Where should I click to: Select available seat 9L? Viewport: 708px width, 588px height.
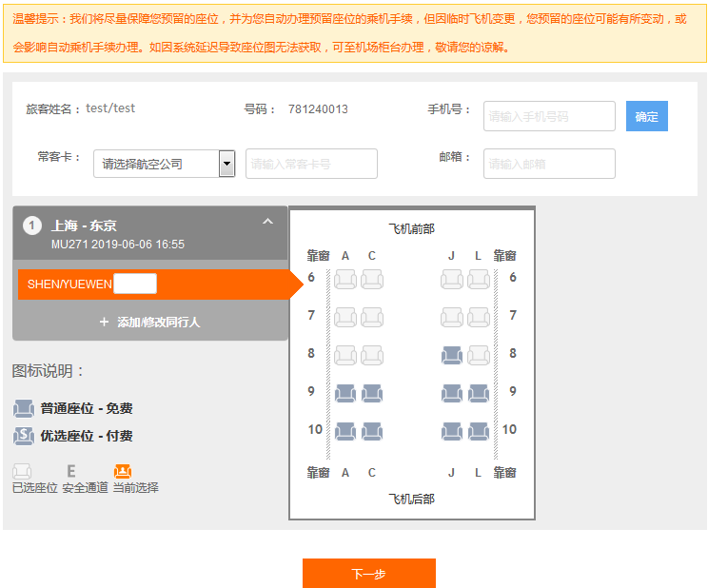point(479,393)
